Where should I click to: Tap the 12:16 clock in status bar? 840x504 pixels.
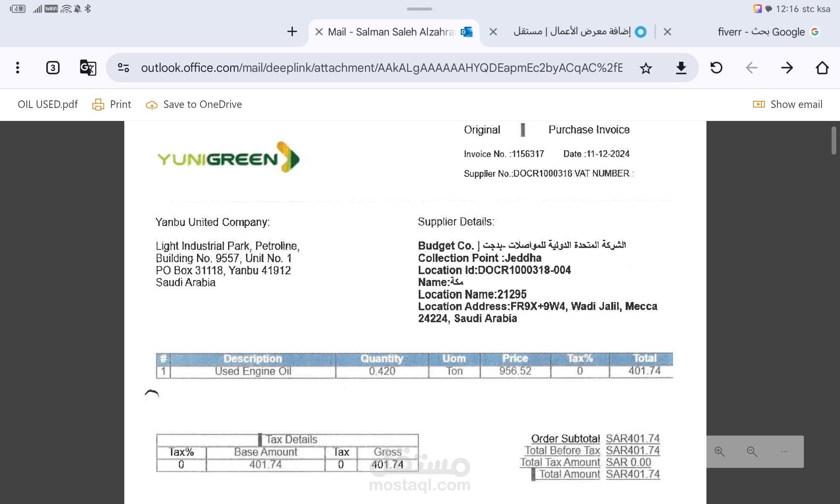[x=787, y=9]
